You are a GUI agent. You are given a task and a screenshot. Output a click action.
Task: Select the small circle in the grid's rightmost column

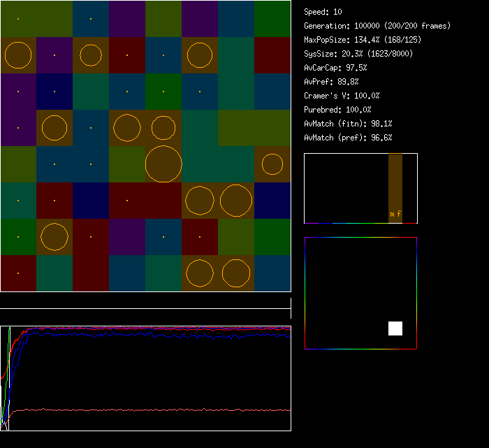(272, 164)
